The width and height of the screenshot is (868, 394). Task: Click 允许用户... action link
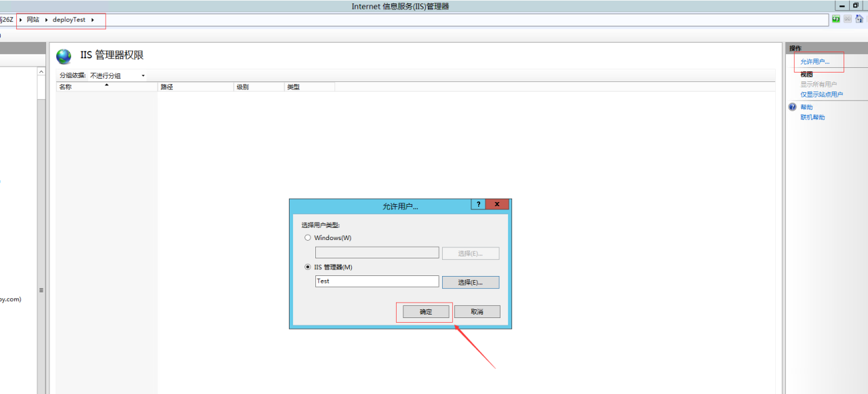coord(814,62)
